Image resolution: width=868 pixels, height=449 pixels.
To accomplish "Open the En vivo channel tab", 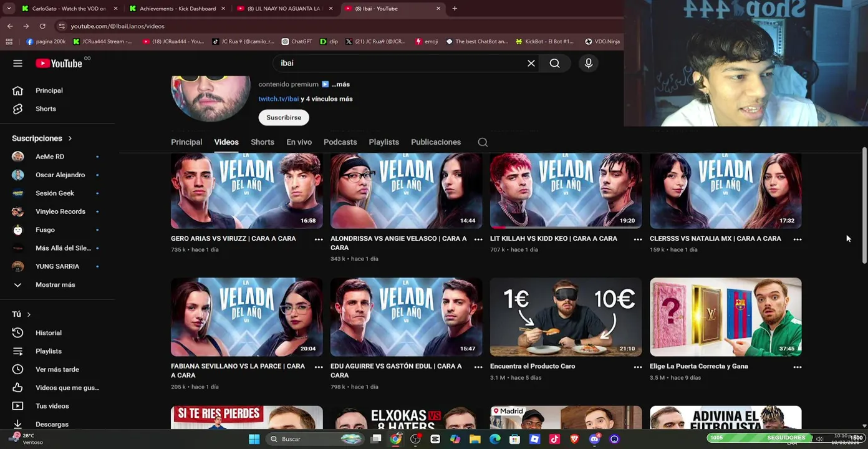I will click(299, 142).
